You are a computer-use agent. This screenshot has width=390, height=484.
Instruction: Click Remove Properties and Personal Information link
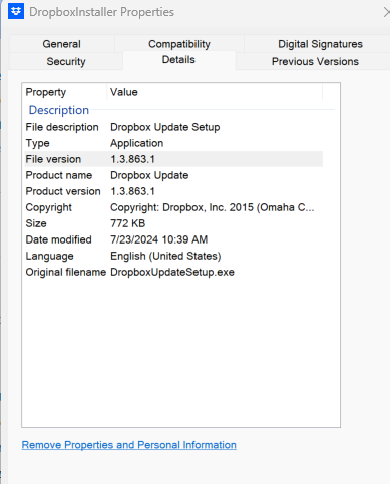(129, 445)
